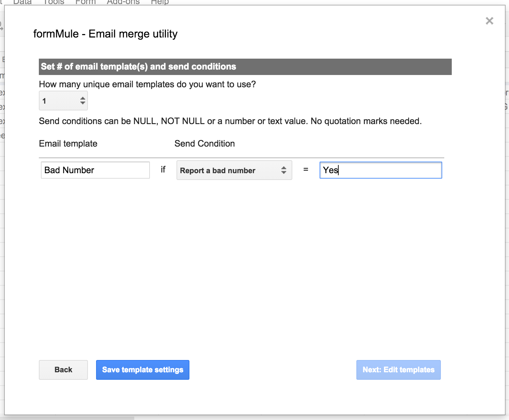Click the 'Email template' column label
509x420 pixels.
tap(68, 144)
